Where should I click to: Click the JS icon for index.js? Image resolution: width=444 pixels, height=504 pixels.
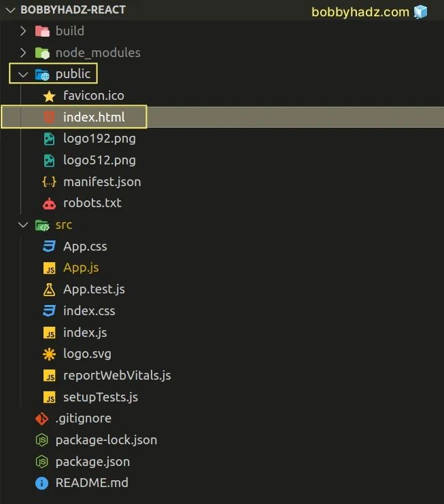click(49, 333)
